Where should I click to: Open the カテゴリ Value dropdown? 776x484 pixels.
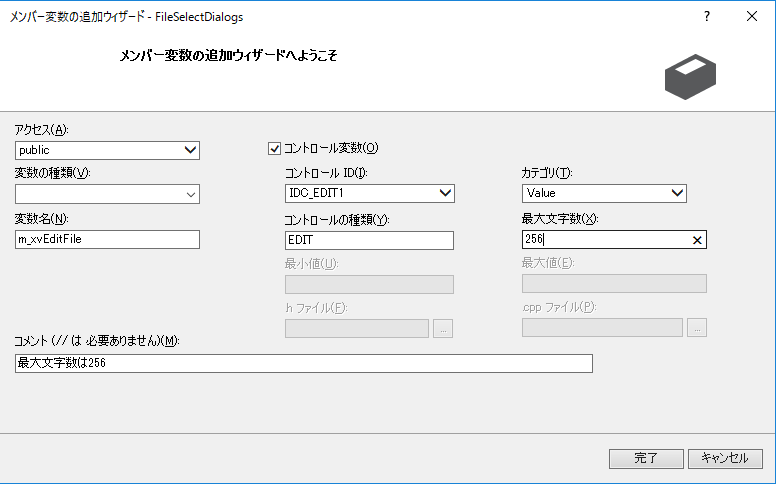604,193
